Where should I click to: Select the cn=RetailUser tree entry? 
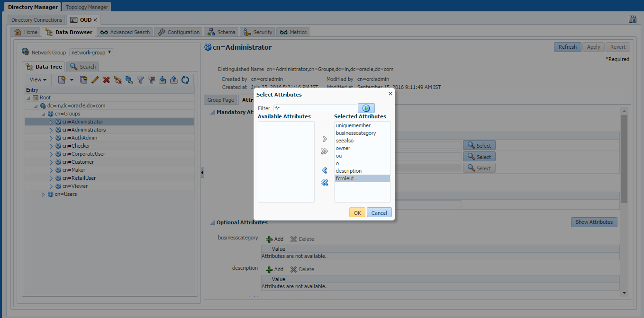coord(79,178)
